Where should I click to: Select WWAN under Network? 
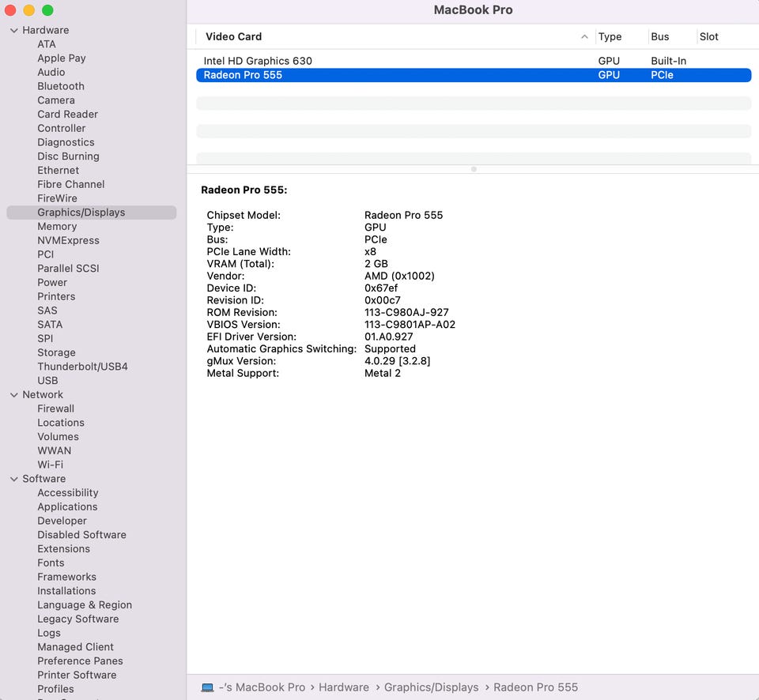click(55, 451)
